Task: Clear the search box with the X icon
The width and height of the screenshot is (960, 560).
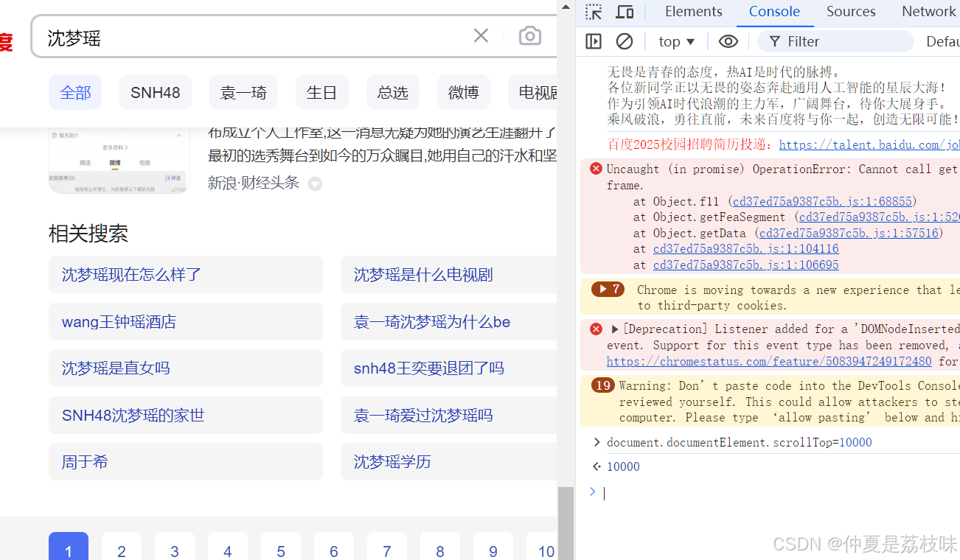Action: tap(481, 35)
